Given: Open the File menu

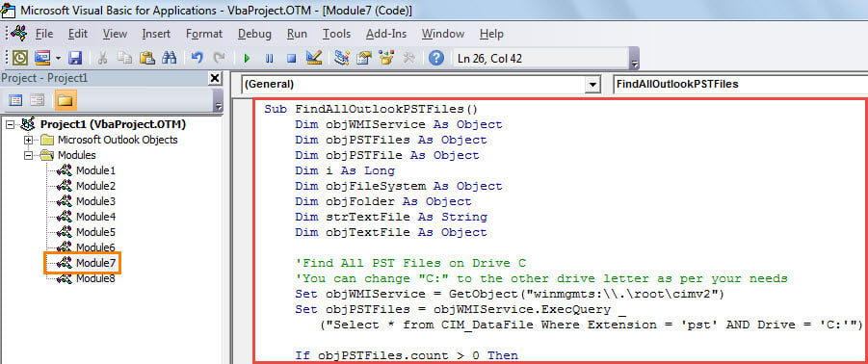Looking at the screenshot, I should tap(44, 34).
